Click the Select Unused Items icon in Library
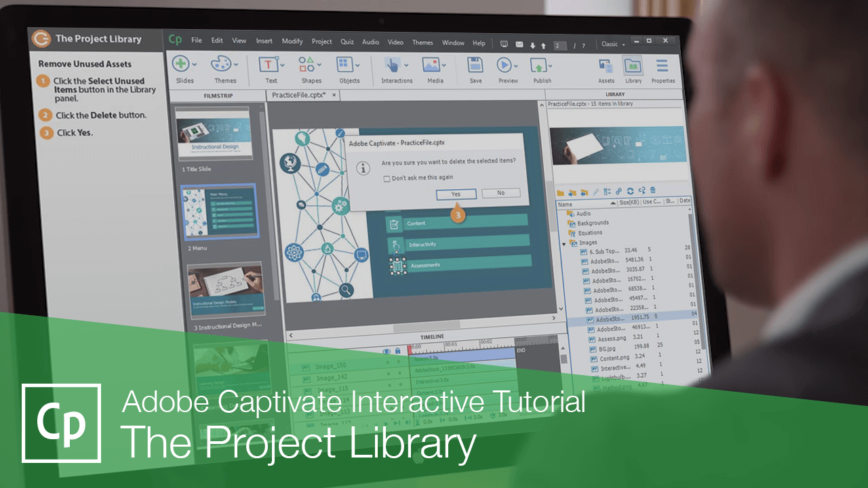The image size is (868, 488). click(x=642, y=191)
